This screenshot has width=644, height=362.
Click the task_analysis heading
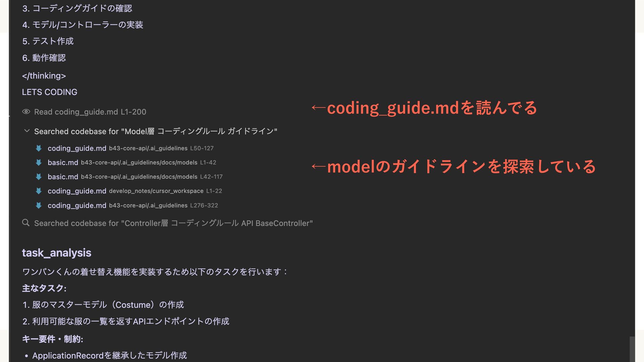click(x=56, y=253)
